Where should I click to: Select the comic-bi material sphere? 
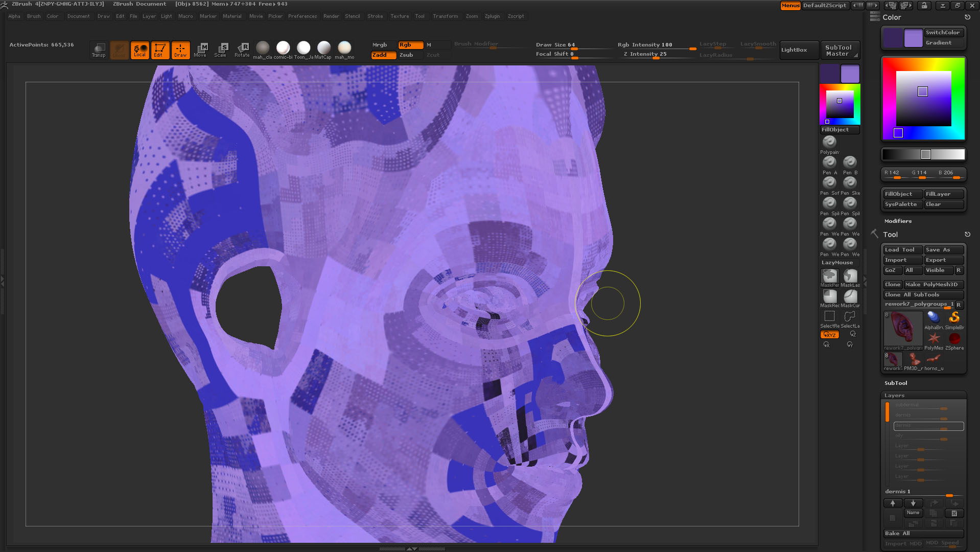click(x=283, y=49)
